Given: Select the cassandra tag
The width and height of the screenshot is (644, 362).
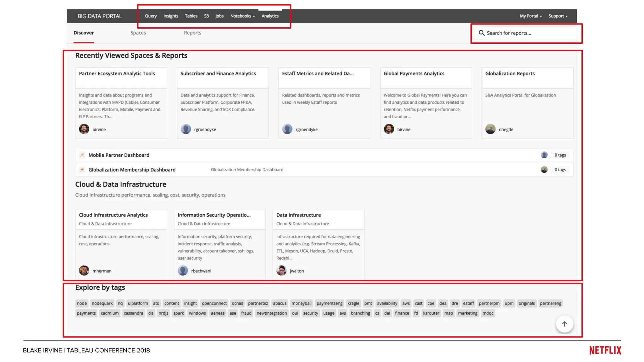Looking at the screenshot, I should pyautogui.click(x=133, y=313).
